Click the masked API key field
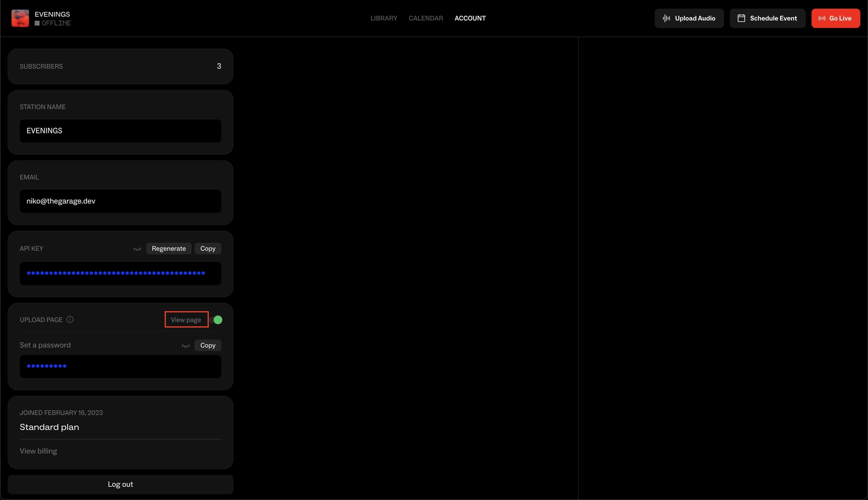This screenshot has height=500, width=868. [x=120, y=273]
